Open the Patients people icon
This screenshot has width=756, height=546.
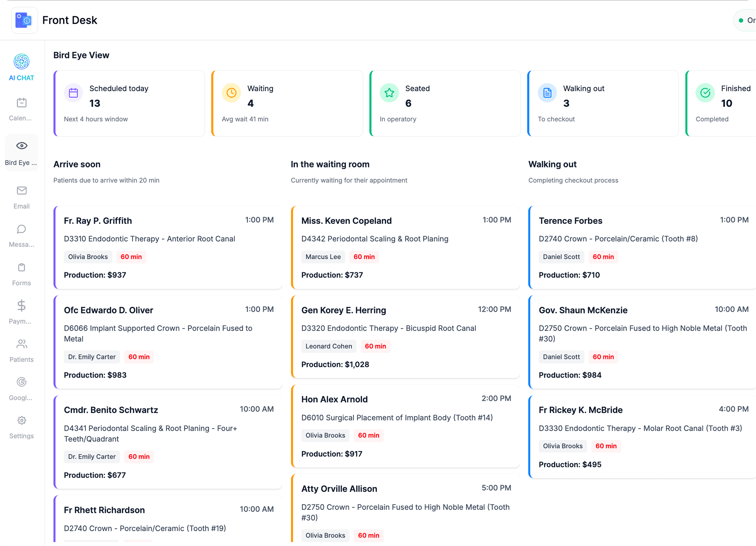pos(21,344)
